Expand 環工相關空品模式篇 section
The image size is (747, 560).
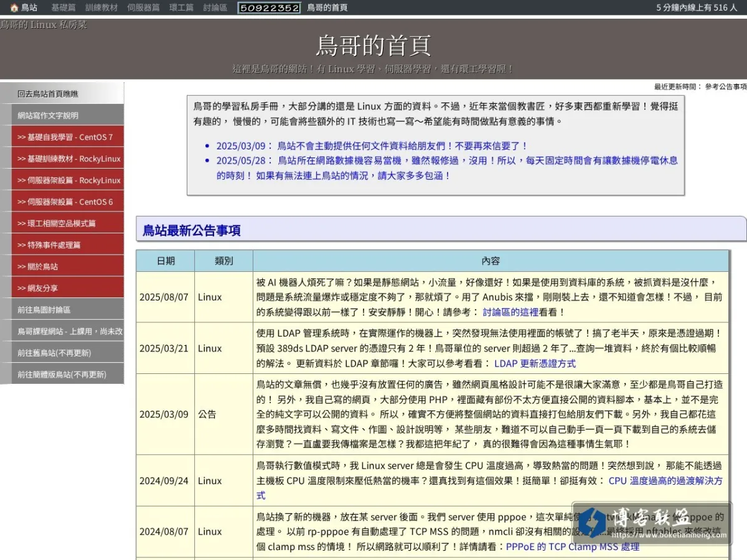click(67, 223)
